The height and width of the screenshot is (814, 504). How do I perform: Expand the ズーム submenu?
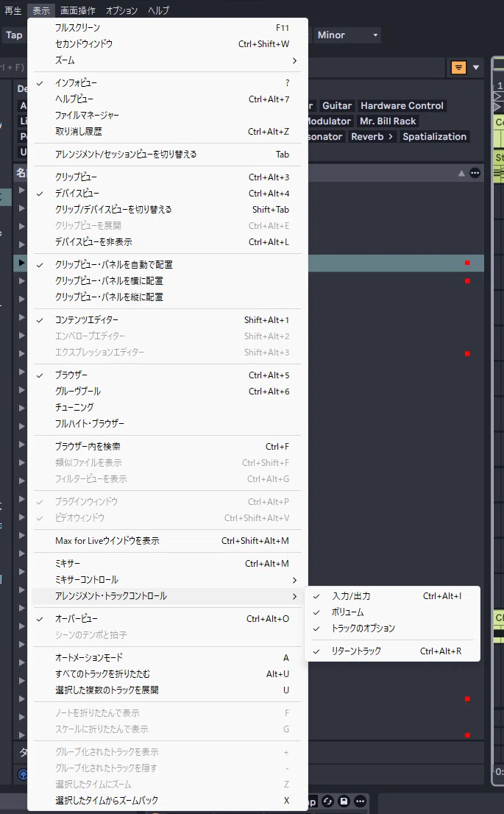[x=166, y=60]
